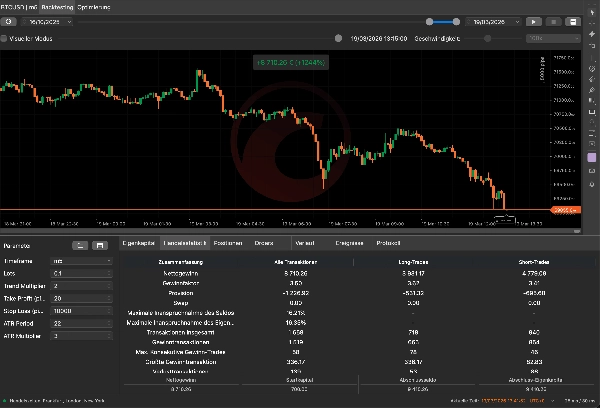Screen dimensions: 600x408
Task: Click the Transaktionen insgesamt row label
Action: pos(181,332)
